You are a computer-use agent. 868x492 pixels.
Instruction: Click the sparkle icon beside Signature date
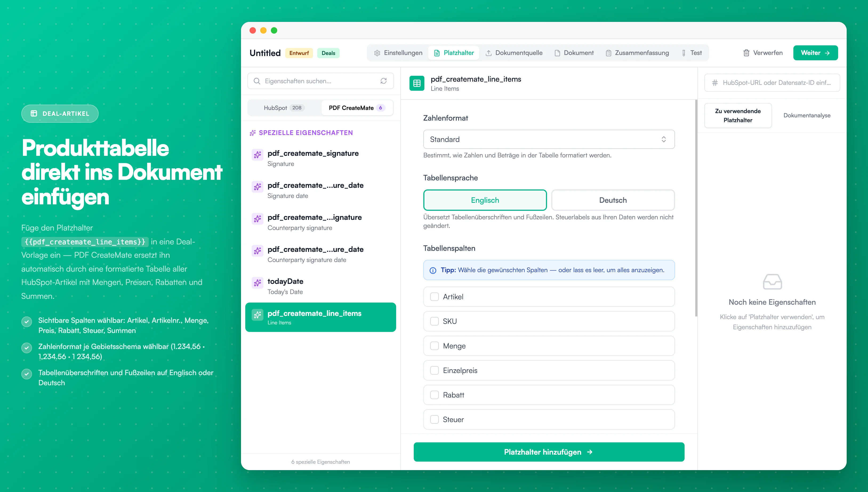[258, 187]
